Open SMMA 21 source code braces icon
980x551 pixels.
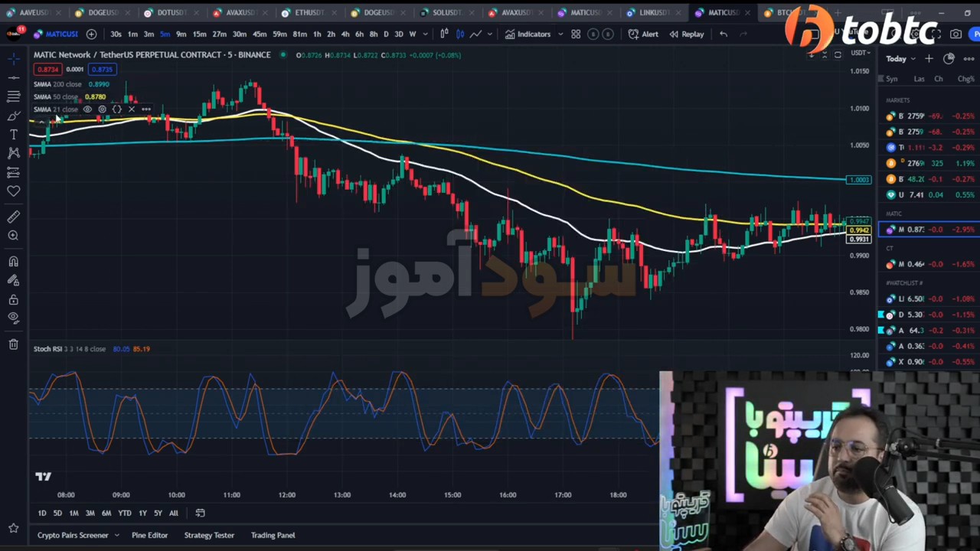(117, 109)
